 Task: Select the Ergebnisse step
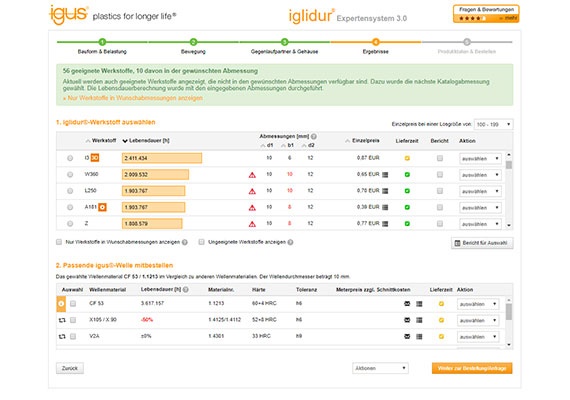pyautogui.click(x=376, y=47)
